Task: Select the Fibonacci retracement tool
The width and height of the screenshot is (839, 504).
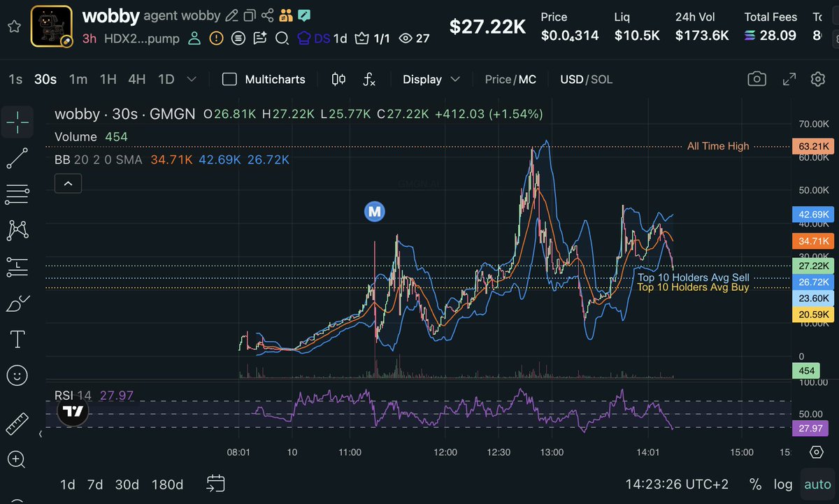Action: click(x=17, y=194)
